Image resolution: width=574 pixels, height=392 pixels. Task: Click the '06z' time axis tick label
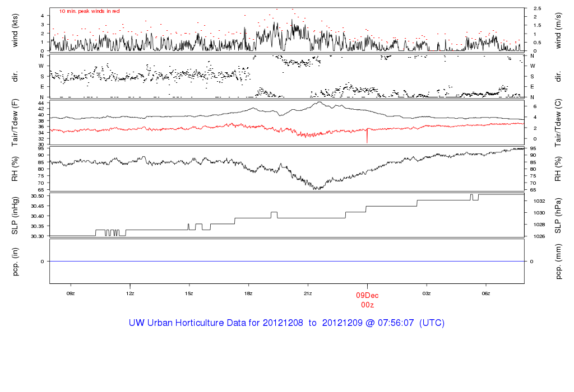coord(486,293)
